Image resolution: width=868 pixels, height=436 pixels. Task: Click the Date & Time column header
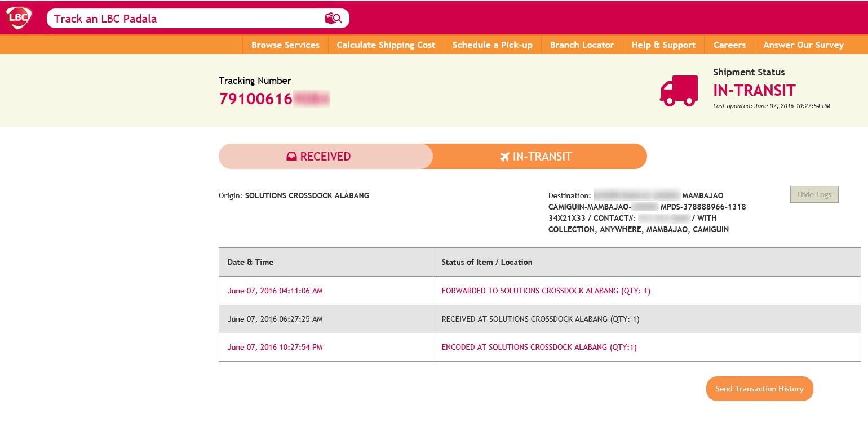[250, 262]
